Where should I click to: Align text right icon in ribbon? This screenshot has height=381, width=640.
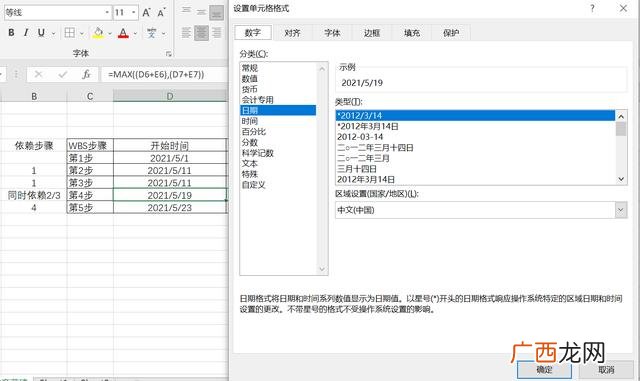point(216,33)
